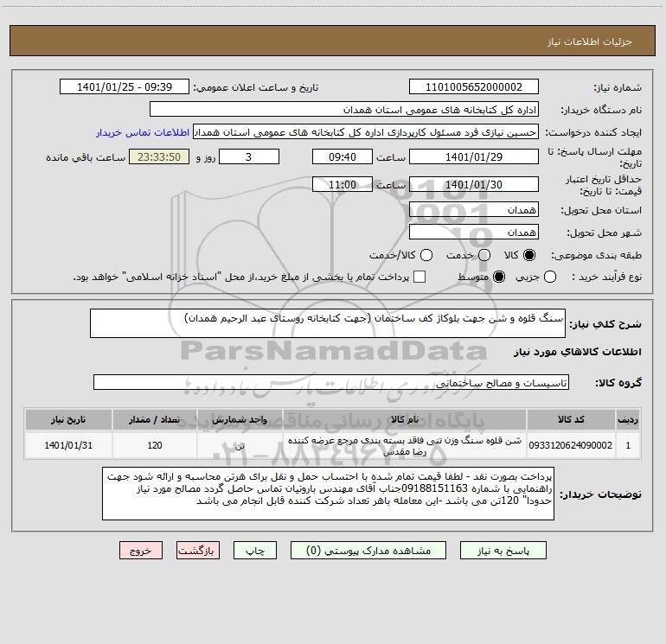Viewport: 666px width, 644px height.
Task: Click the buyer organization name field
Action: pyautogui.click(x=344, y=109)
